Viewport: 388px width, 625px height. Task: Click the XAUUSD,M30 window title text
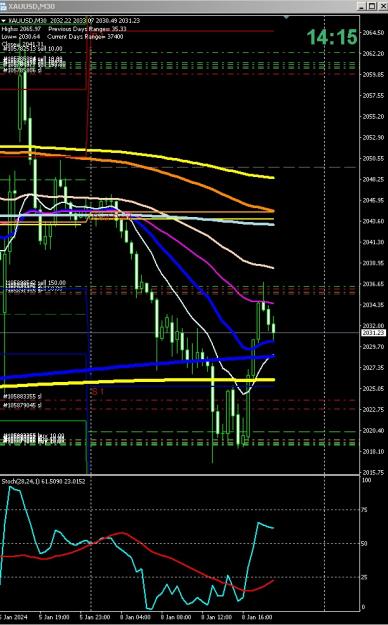pyautogui.click(x=32, y=7)
